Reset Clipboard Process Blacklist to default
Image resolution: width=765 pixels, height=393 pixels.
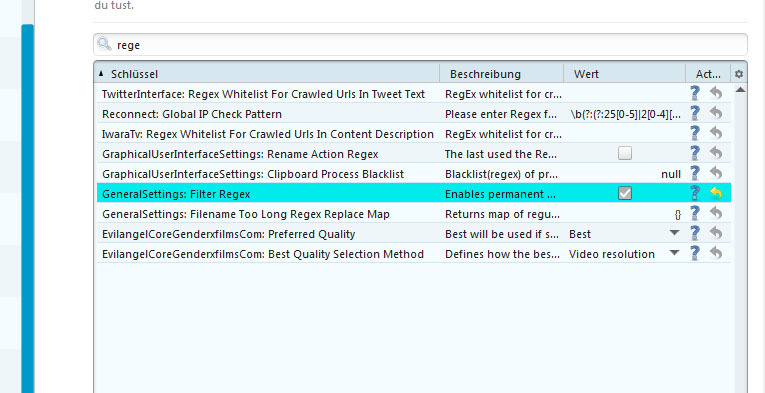[716, 174]
